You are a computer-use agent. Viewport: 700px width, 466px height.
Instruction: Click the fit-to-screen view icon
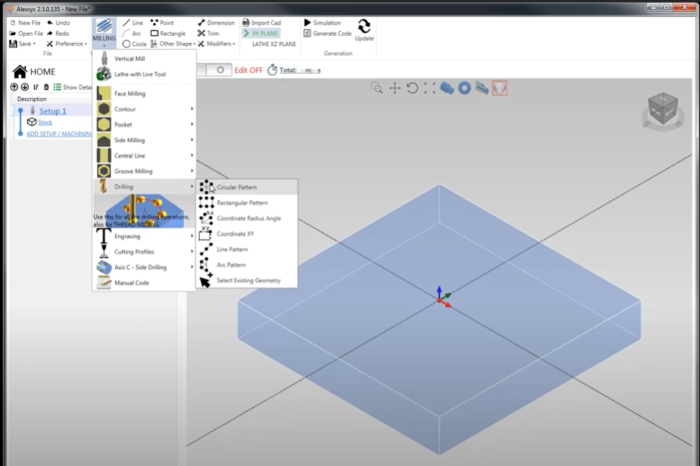click(429, 88)
